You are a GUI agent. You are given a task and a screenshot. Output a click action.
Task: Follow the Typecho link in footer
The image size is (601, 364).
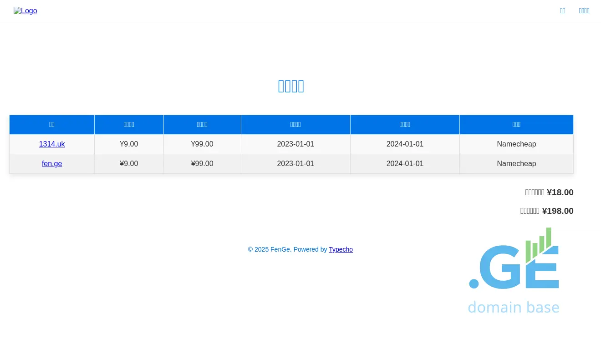pyautogui.click(x=341, y=249)
